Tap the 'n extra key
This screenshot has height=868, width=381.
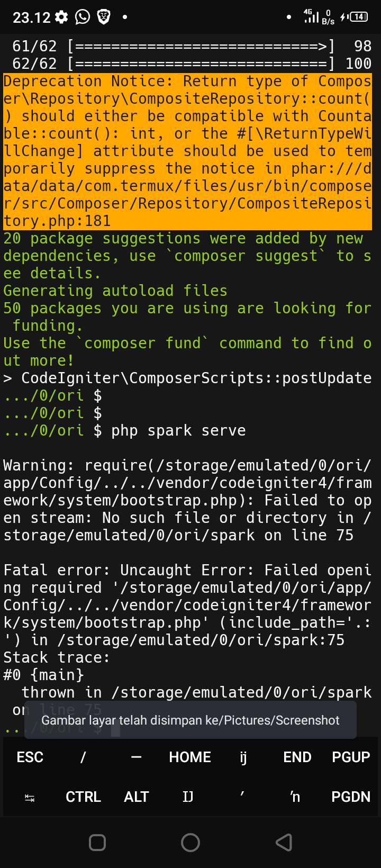[295, 797]
